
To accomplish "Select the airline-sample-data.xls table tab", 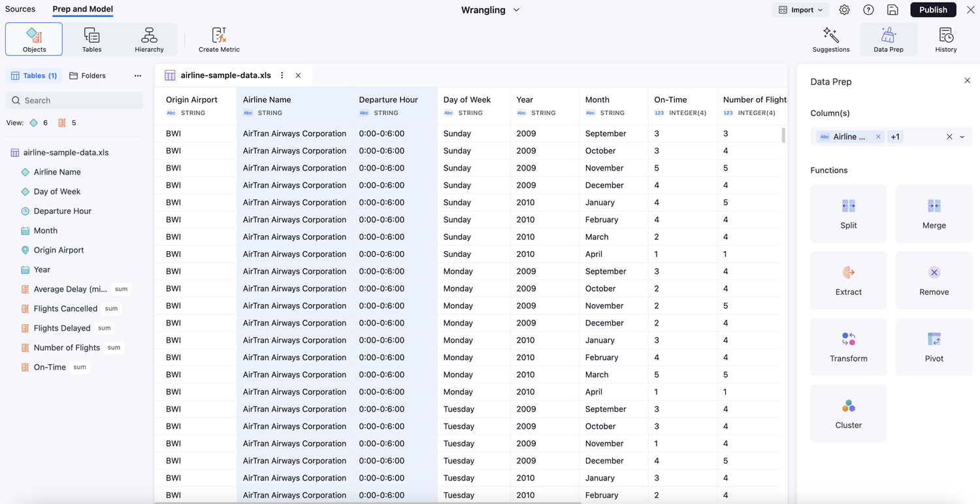I will coord(225,75).
